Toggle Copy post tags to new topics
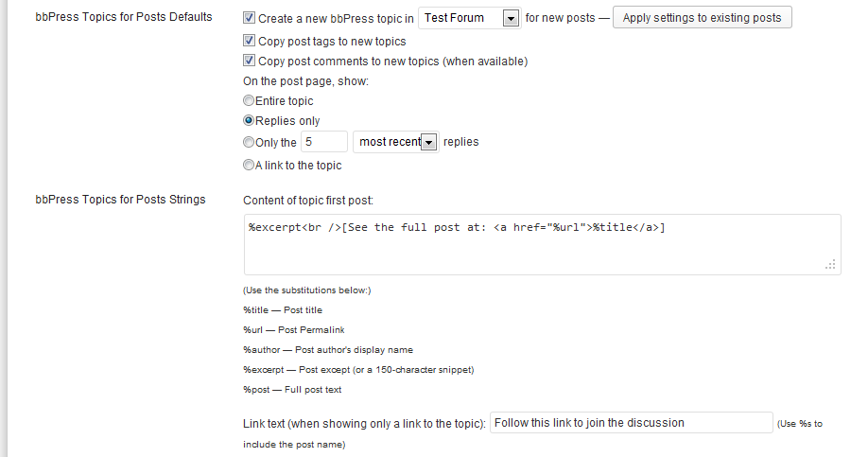Image resolution: width=868 pixels, height=457 pixels. [x=249, y=41]
